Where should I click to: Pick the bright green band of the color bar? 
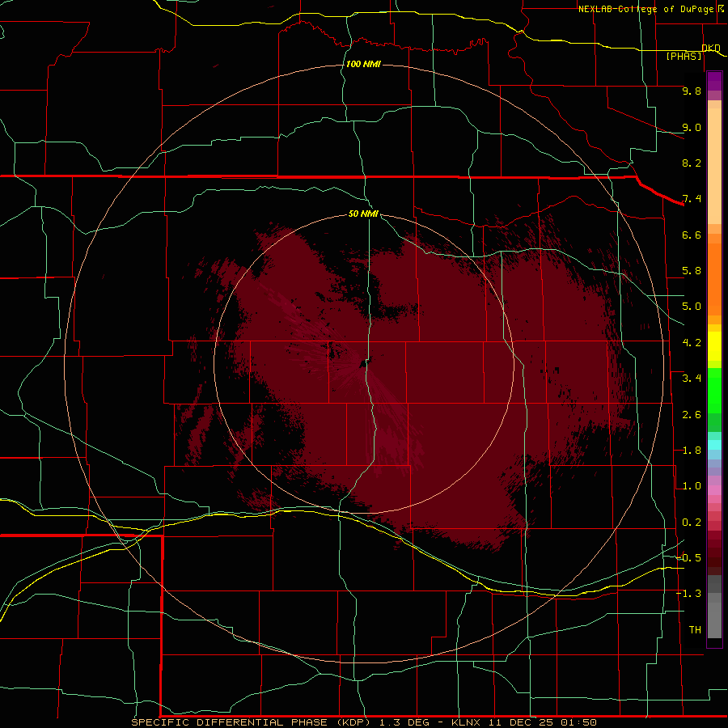(x=714, y=390)
